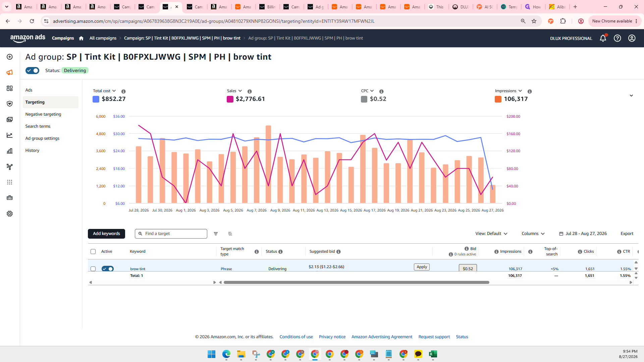Open the tab search dropdown in Chrome
This screenshot has height=362, width=644.
[x=7, y=7]
